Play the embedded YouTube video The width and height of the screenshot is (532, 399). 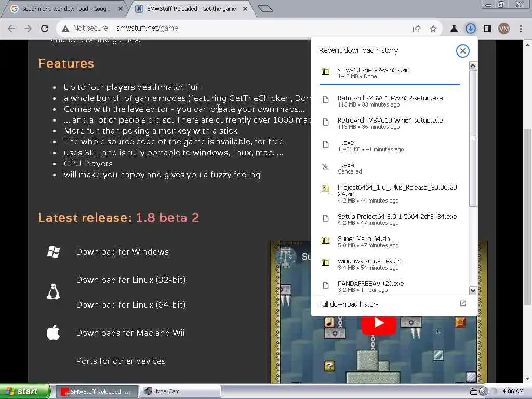click(378, 323)
